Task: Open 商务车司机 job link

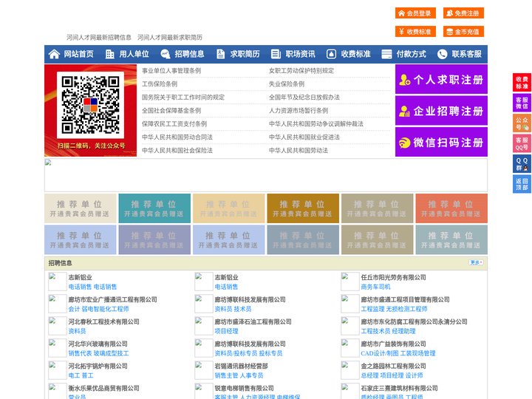Action: pos(375,287)
